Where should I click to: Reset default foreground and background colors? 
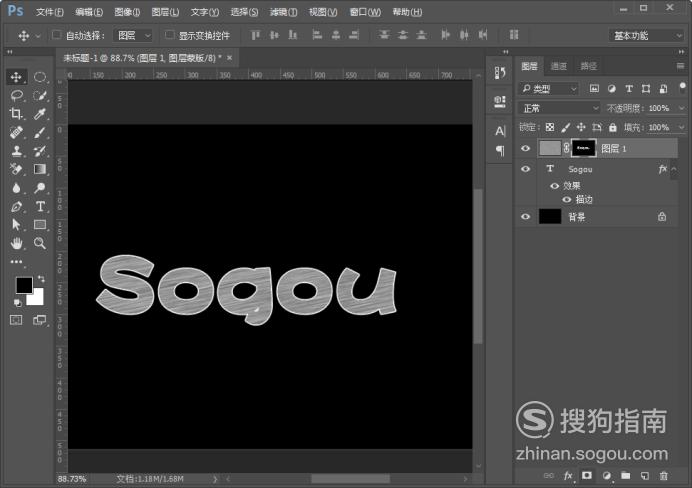tap(17, 303)
